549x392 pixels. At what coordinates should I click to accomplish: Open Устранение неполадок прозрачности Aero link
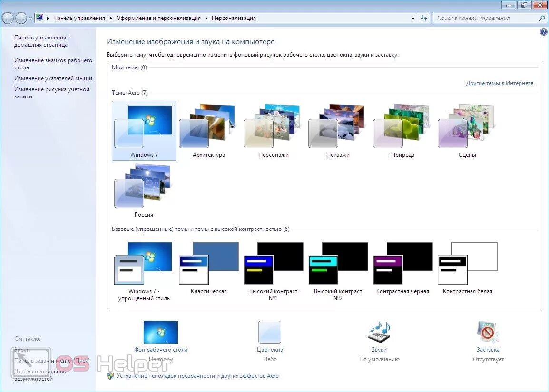[197, 376]
